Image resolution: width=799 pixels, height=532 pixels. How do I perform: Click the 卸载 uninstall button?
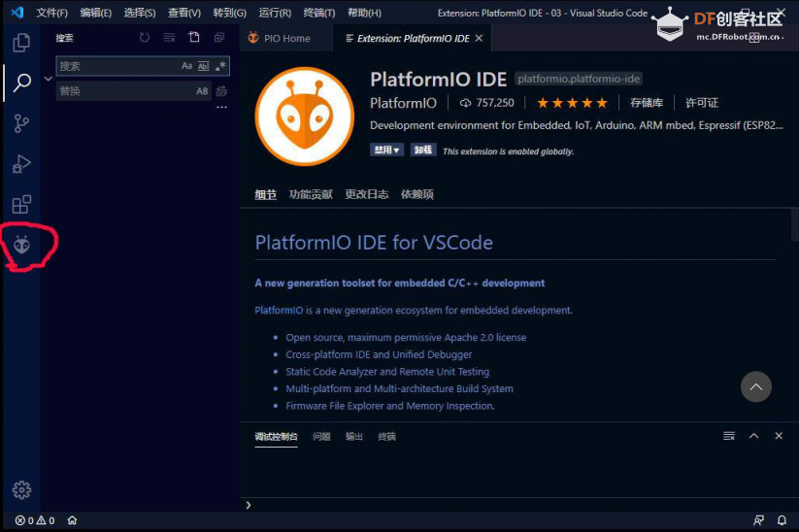point(423,150)
